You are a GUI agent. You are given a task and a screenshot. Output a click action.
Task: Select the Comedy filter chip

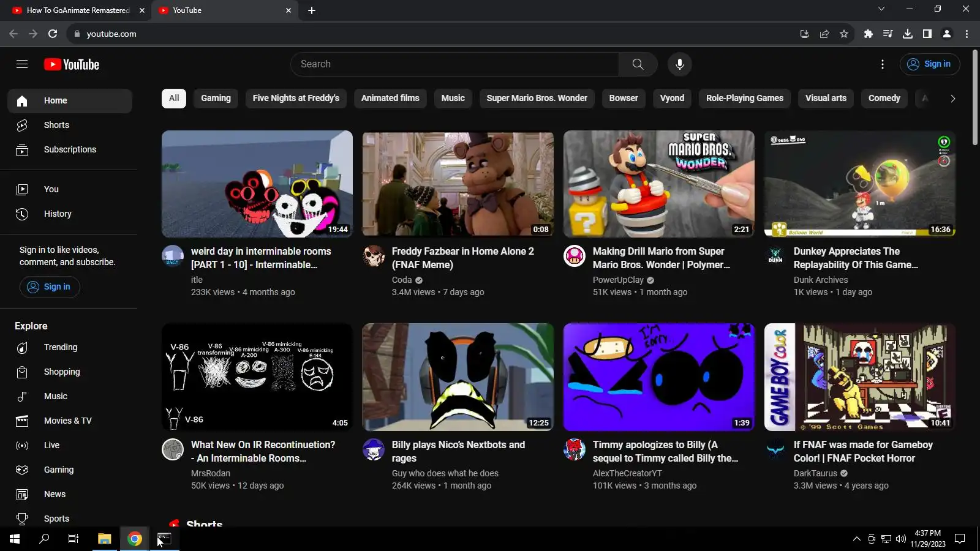[x=884, y=98]
